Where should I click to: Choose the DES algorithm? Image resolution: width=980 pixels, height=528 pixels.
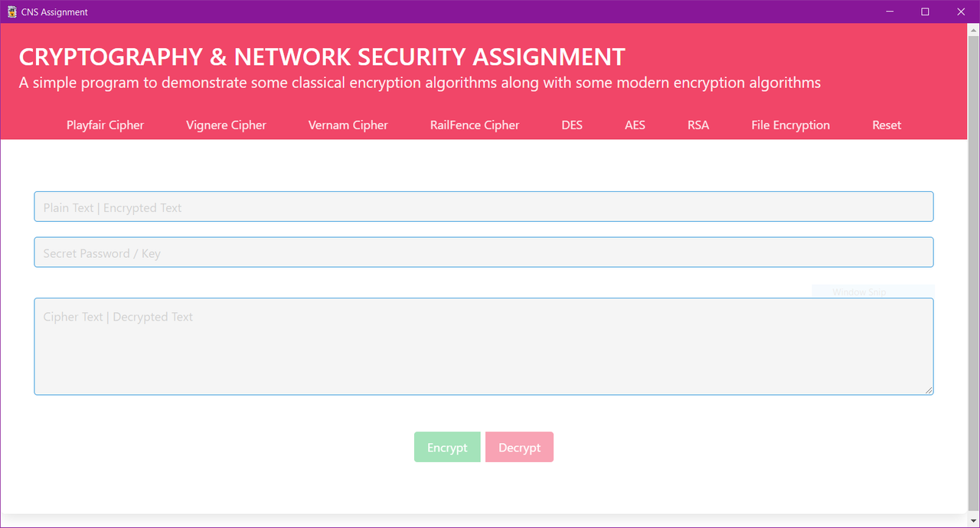[x=572, y=125]
